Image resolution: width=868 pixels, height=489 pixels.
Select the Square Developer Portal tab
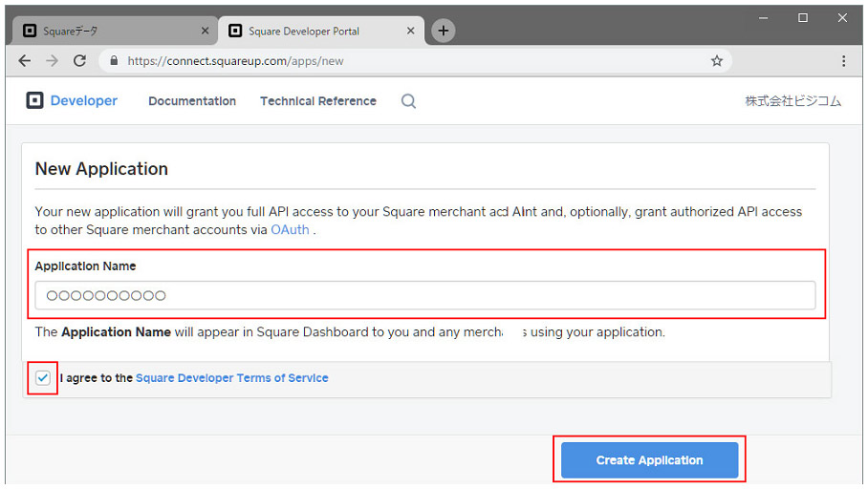click(321, 31)
